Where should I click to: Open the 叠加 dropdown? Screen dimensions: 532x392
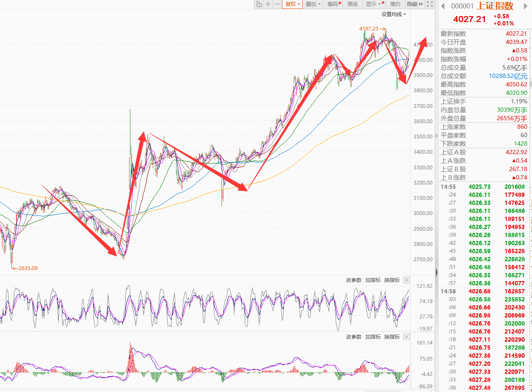[313, 4]
